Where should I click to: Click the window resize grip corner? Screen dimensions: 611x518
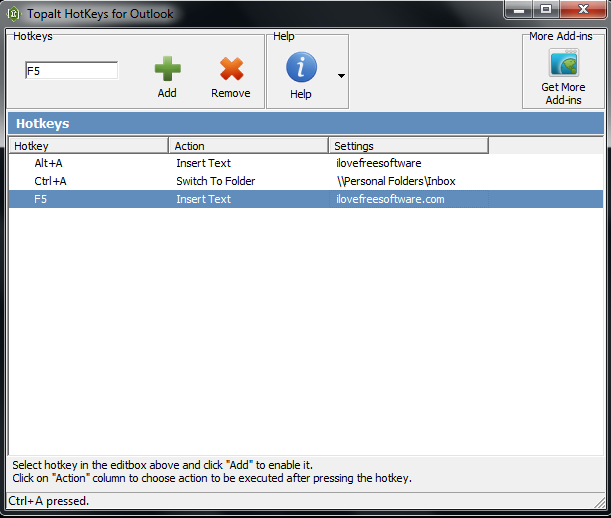[599, 503]
